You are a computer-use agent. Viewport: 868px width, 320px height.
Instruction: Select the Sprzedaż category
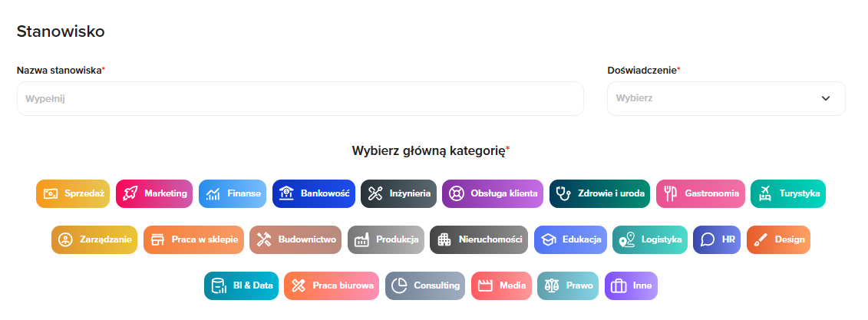73,193
